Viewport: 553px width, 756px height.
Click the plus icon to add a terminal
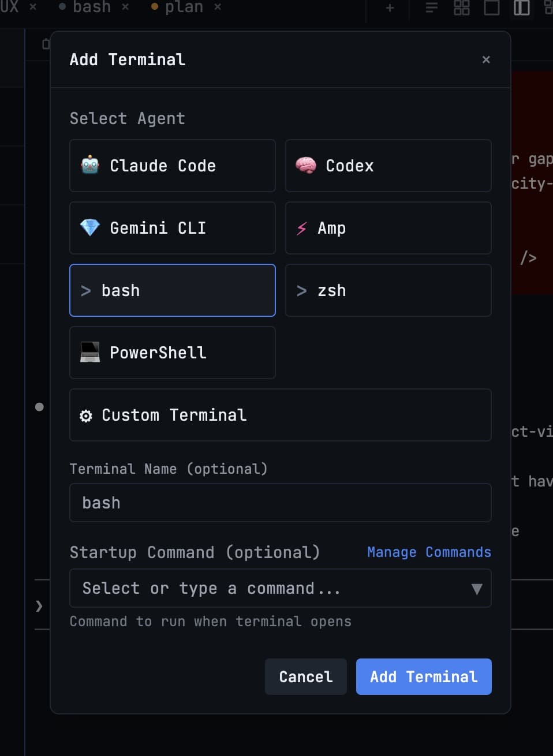tap(388, 8)
